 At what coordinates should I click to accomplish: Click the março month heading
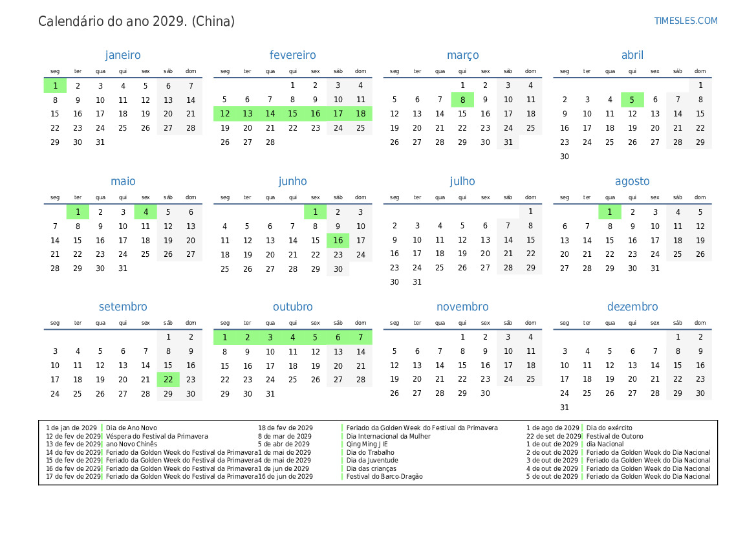pyautogui.click(x=463, y=55)
